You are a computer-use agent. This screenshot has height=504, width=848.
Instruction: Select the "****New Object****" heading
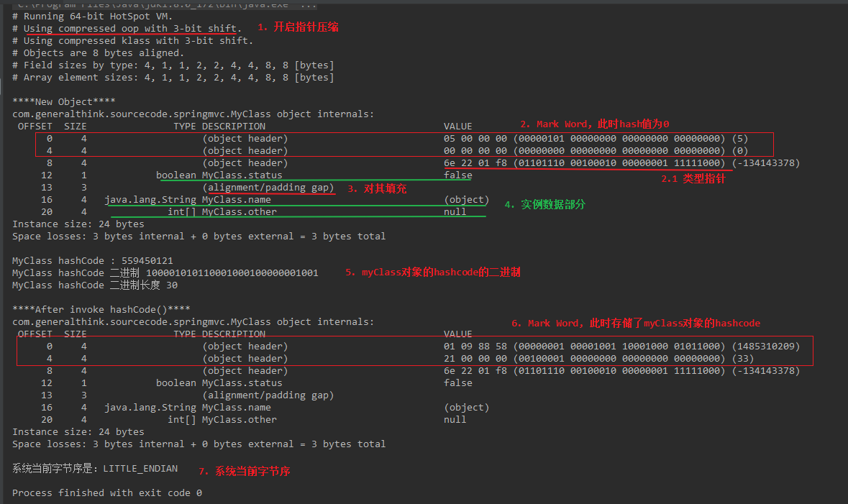[63, 102]
